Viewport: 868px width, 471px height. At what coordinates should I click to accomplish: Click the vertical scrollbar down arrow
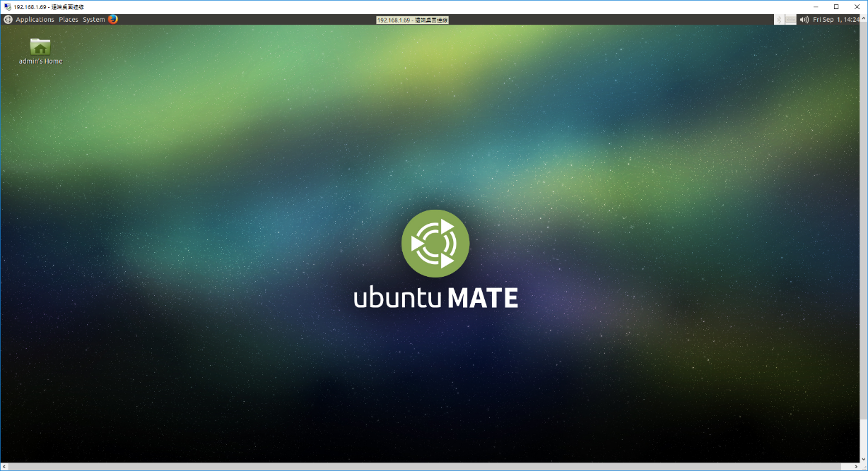[x=864, y=459]
